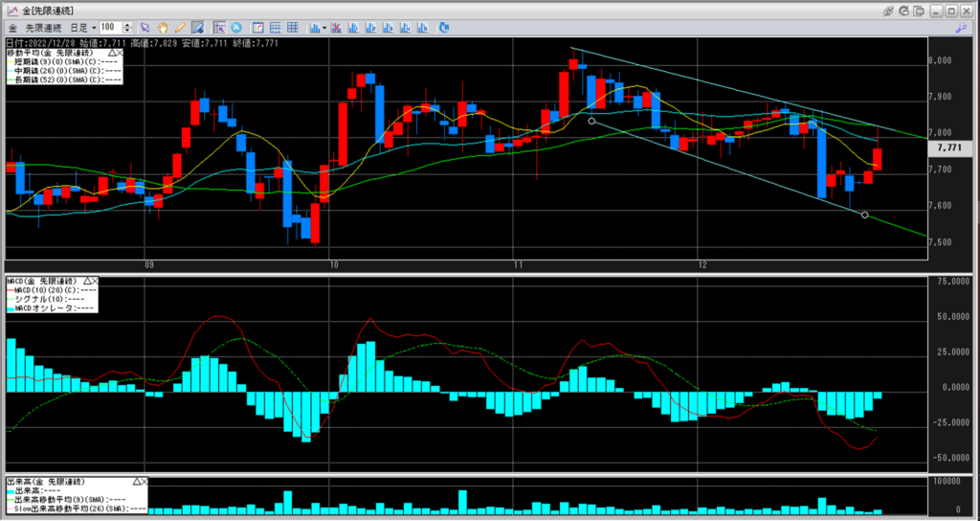Click the 10 month label on time axis
980x521 pixels.
334,265
